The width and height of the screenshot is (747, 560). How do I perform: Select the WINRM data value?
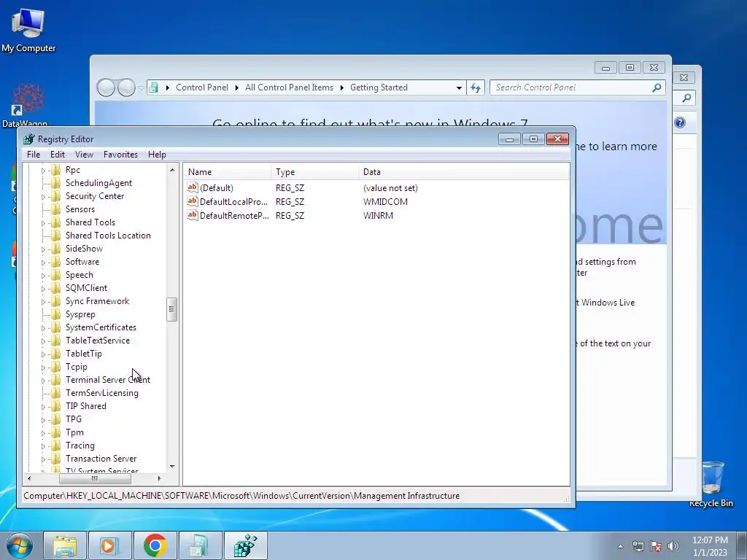pyautogui.click(x=378, y=216)
